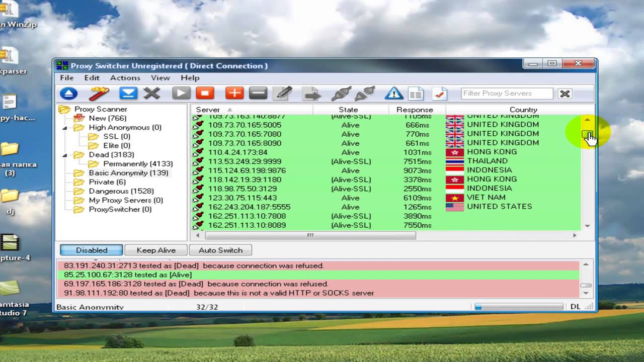Viewport: 644px width, 362px height.
Task: Sort by the Response column header
Action: (x=417, y=110)
